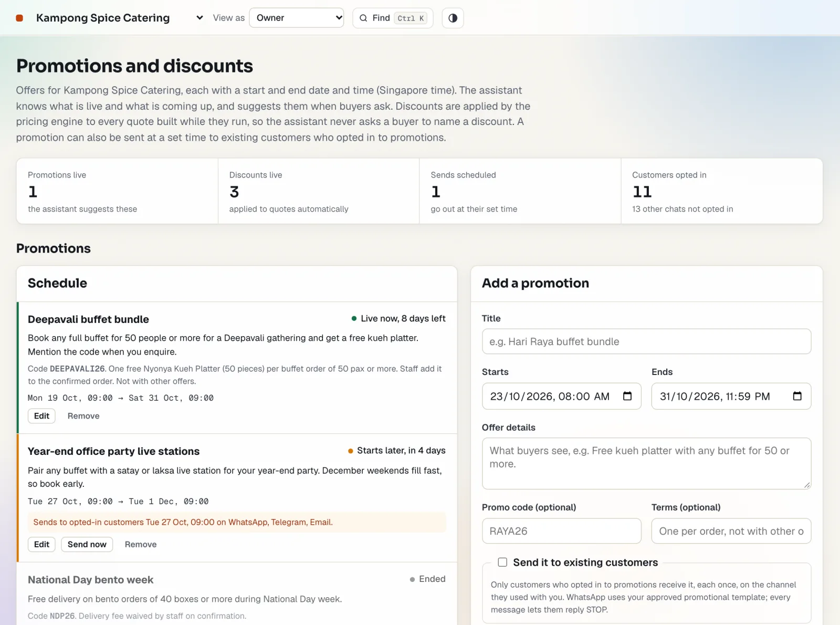840x625 pixels.
Task: Click the NDP26 promo code text
Action: tap(62, 616)
